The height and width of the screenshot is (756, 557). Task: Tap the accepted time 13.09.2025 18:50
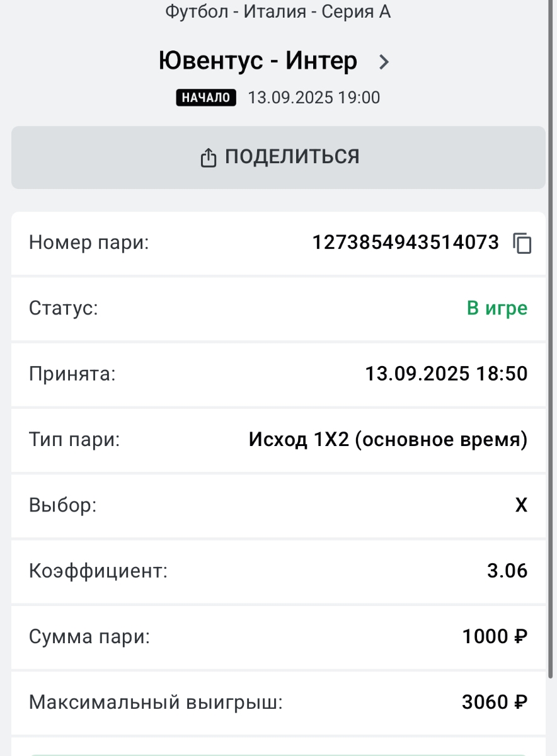coord(446,374)
